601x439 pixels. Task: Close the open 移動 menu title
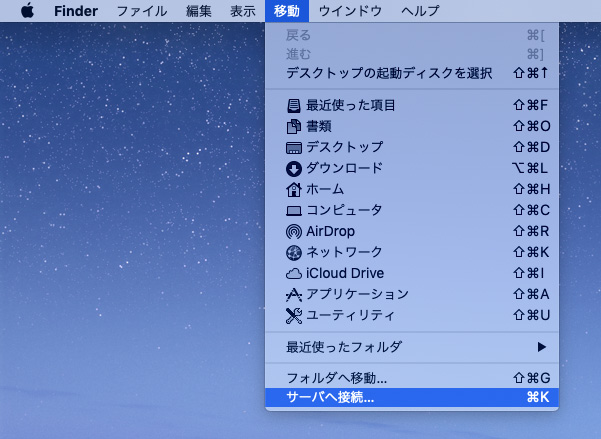point(287,11)
